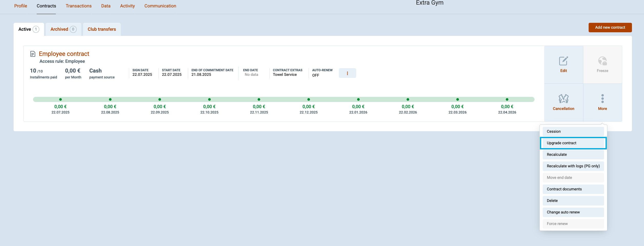Click Recalculate with logs (PG only)
Image resolution: width=644 pixels, height=246 pixels.
(x=573, y=166)
